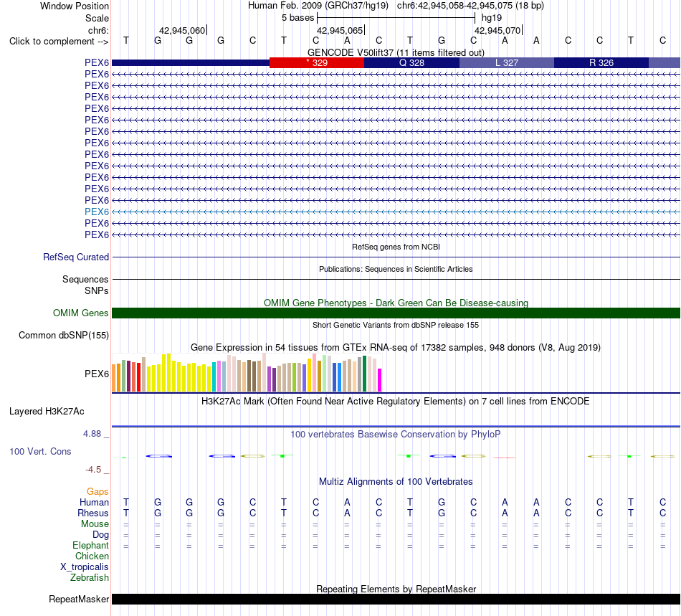Click 'Short Genetic Variants from dbSNP release 155'
Image resolution: width=681 pixels, height=616 pixels.
coord(396,325)
